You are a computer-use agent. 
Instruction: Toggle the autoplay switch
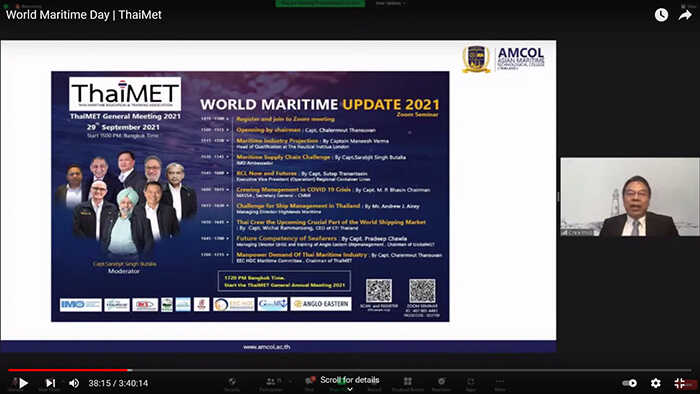630,383
